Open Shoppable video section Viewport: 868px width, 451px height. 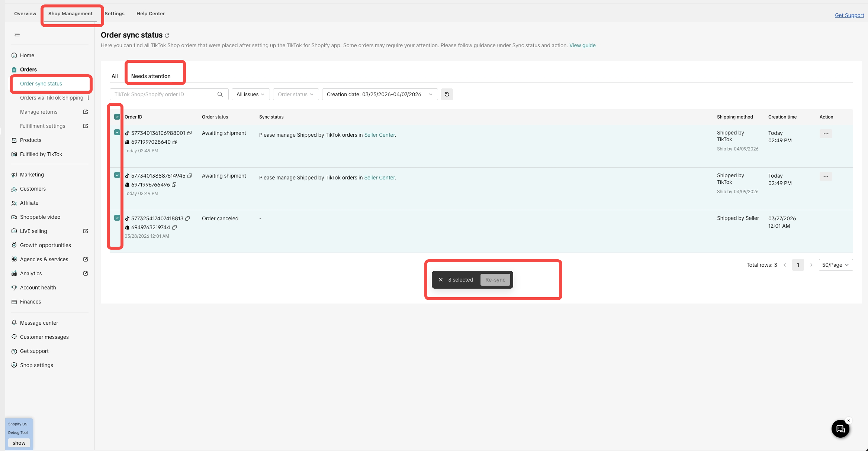[40, 217]
